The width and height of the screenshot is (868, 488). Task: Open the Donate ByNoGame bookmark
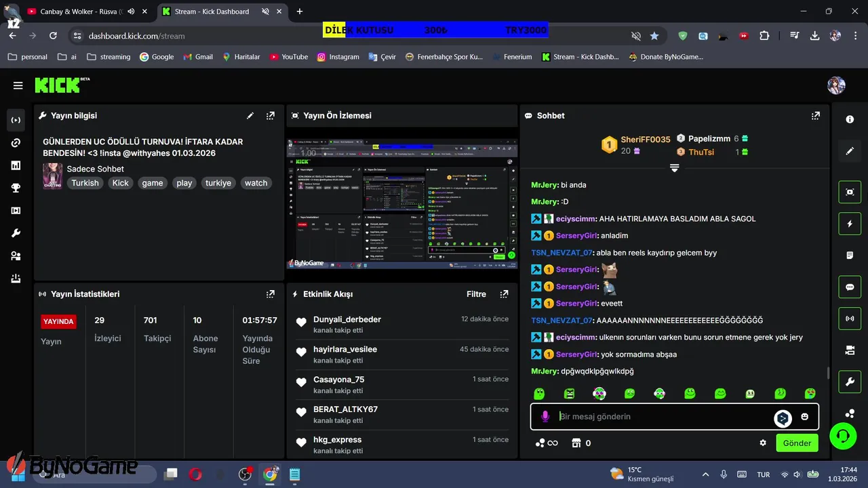tap(666, 57)
